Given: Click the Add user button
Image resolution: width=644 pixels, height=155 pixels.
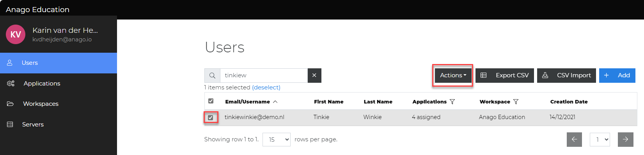Looking at the screenshot, I should coord(617,75).
